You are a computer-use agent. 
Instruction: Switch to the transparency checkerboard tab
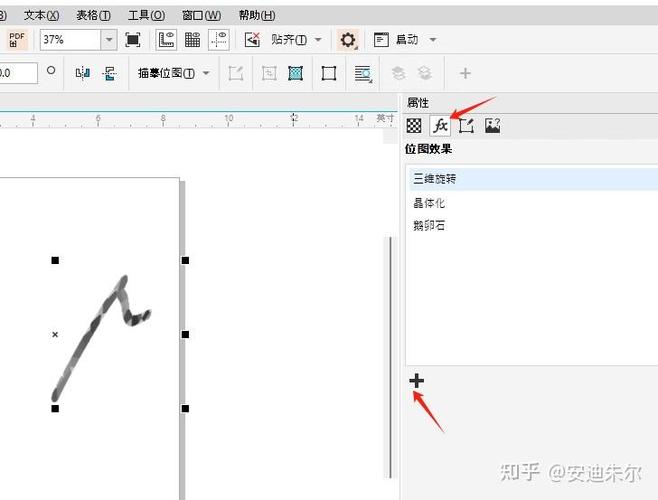pos(414,126)
